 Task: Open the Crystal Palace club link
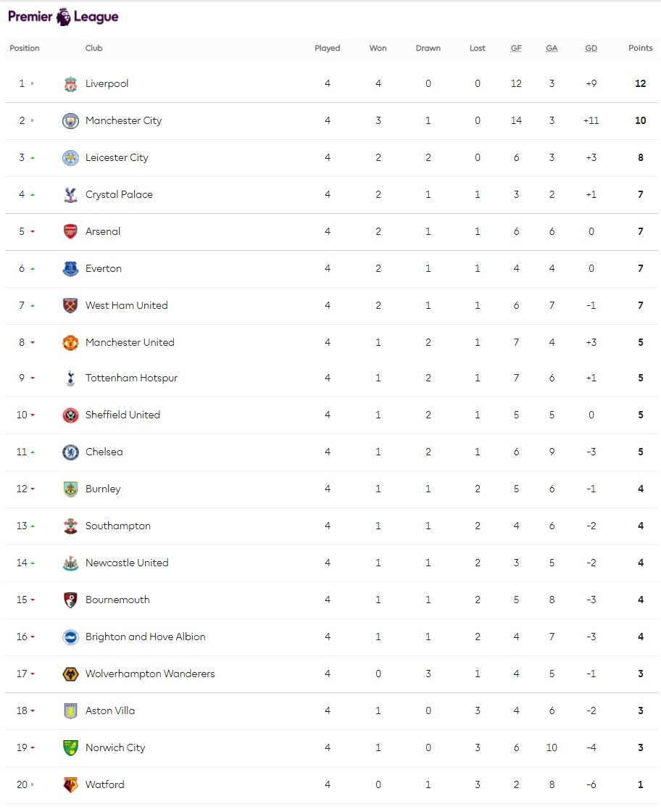pos(119,195)
